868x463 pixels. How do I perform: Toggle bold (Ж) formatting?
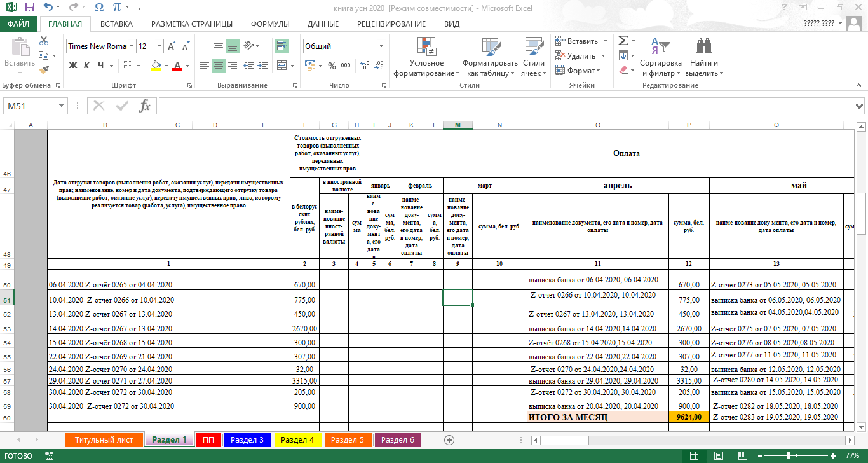(73, 66)
